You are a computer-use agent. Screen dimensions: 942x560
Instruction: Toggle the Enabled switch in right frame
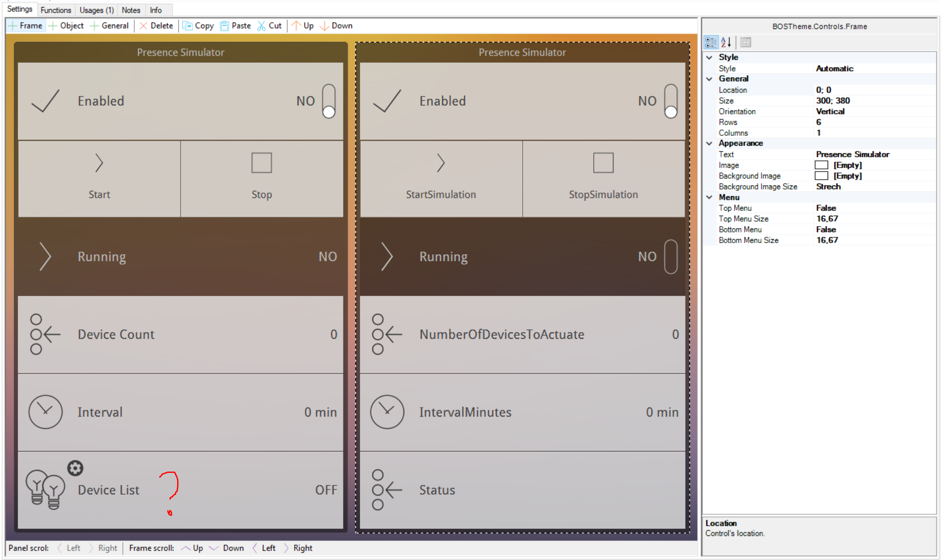[670, 101]
